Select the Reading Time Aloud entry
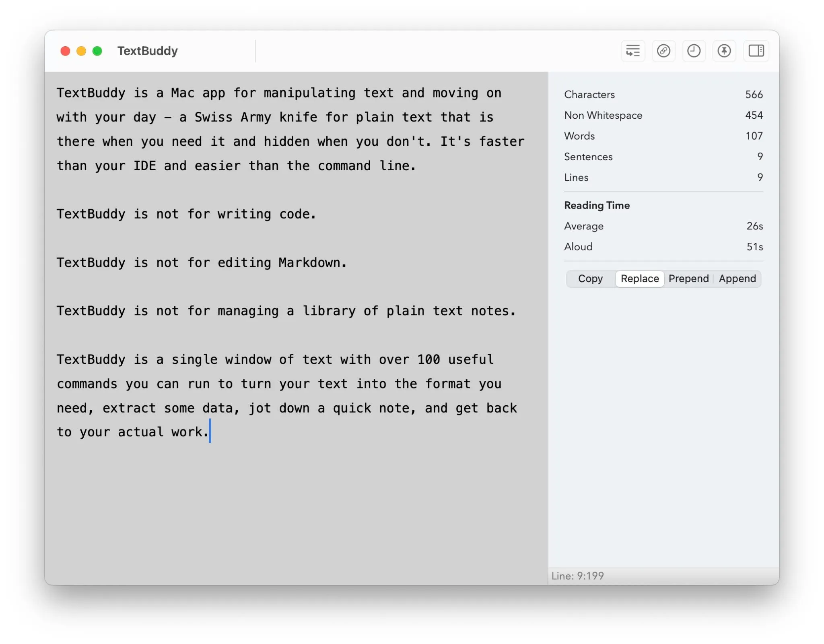 pyautogui.click(x=578, y=247)
